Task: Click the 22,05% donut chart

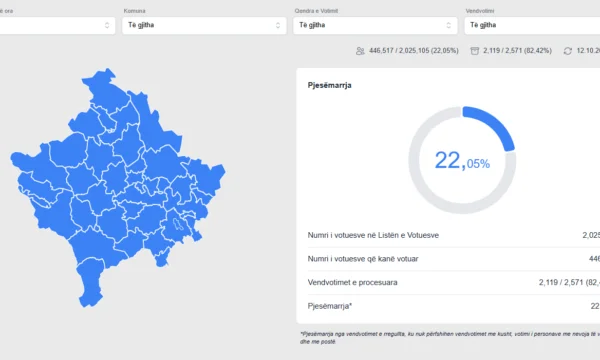Action: coord(462,160)
